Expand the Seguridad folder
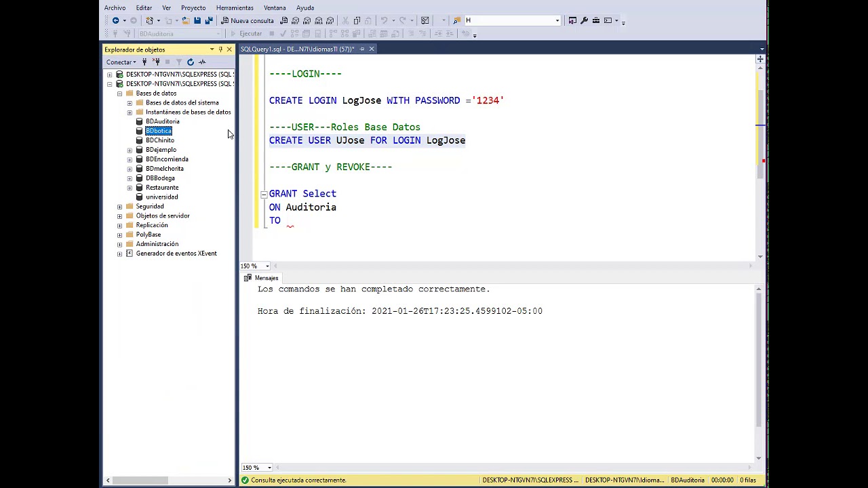This screenshot has height=488, width=868. coord(120,207)
